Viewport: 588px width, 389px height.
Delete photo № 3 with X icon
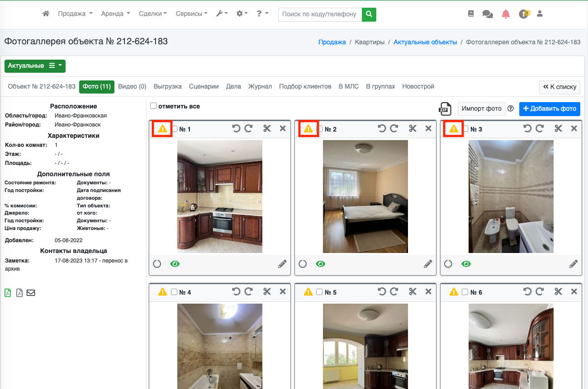[x=574, y=129]
